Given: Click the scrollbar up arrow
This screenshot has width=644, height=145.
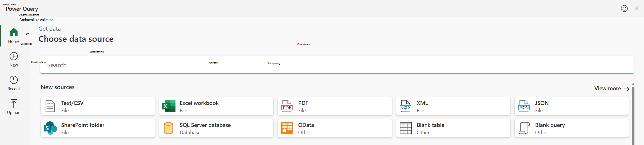Looking at the screenshot, I should 633,84.
